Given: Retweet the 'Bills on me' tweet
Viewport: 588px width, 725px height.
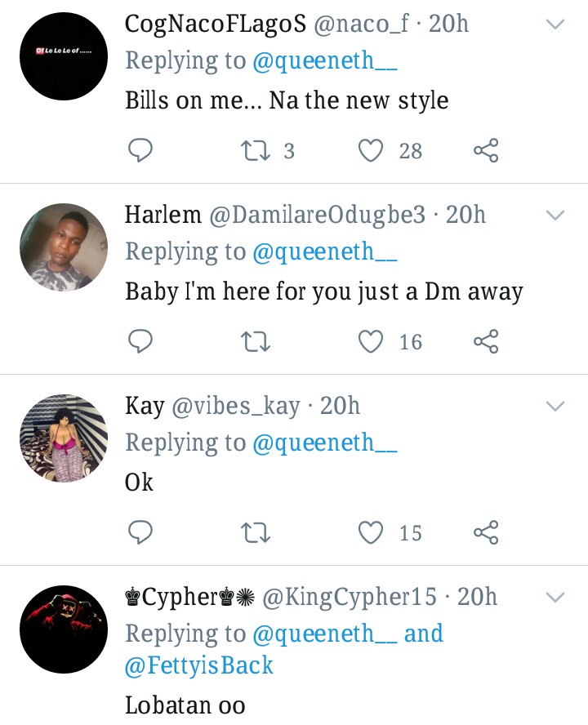Looking at the screenshot, I should (256, 150).
